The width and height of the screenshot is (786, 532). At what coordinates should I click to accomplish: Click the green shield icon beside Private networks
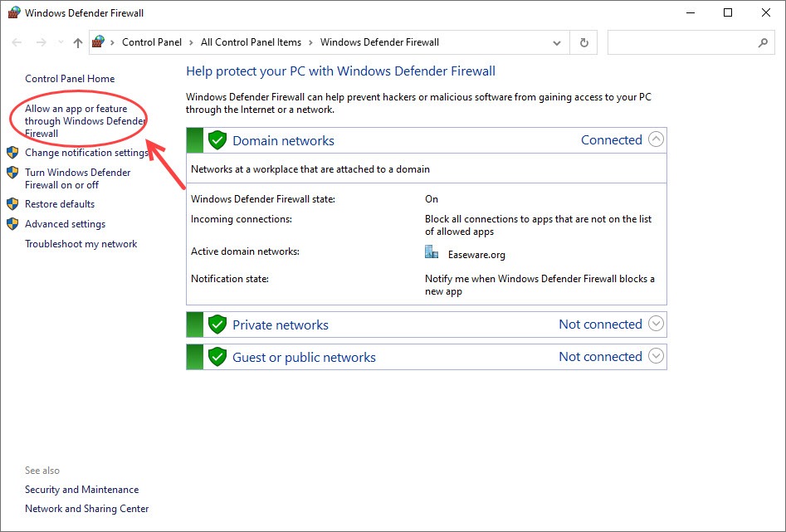click(x=217, y=325)
